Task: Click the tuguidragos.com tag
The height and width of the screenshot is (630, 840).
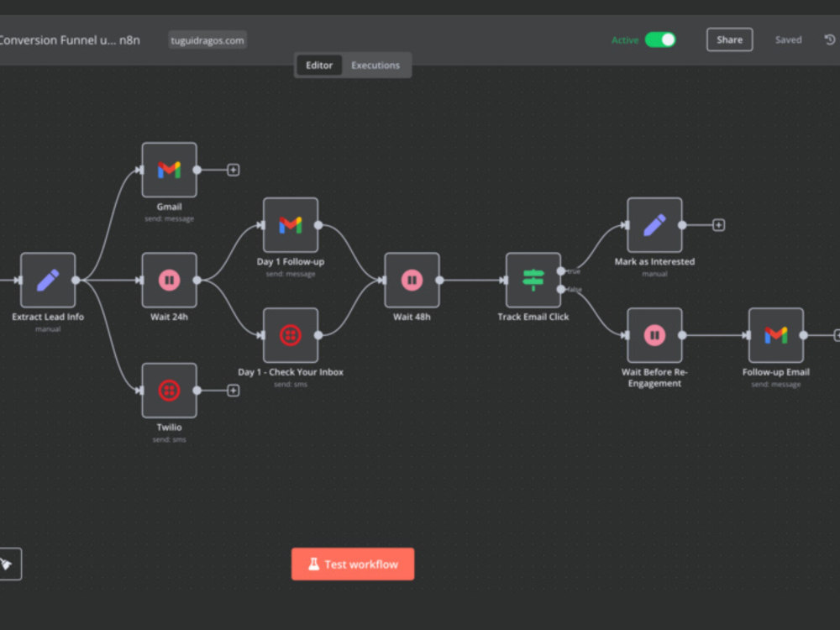Action: [207, 40]
